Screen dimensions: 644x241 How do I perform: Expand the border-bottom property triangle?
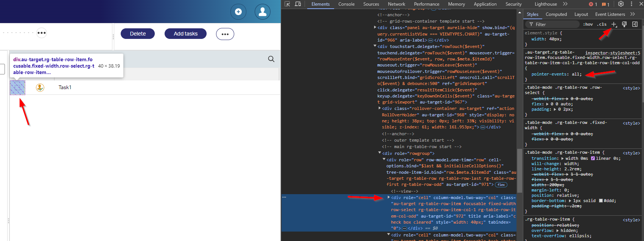[x=570, y=201]
